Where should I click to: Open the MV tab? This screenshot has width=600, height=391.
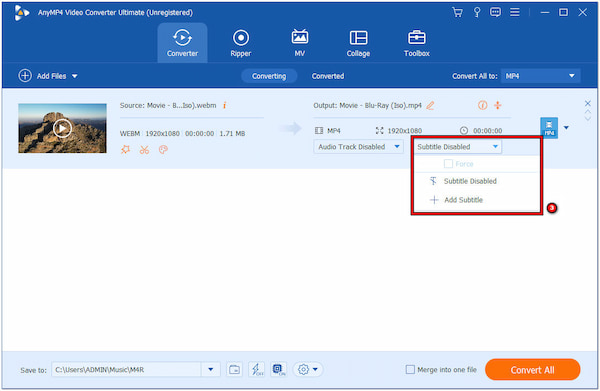300,43
